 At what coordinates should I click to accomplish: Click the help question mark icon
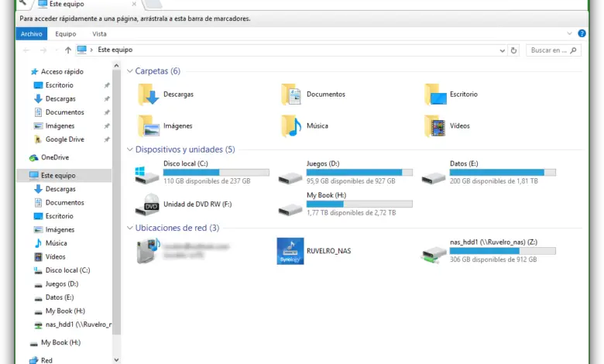click(x=582, y=33)
